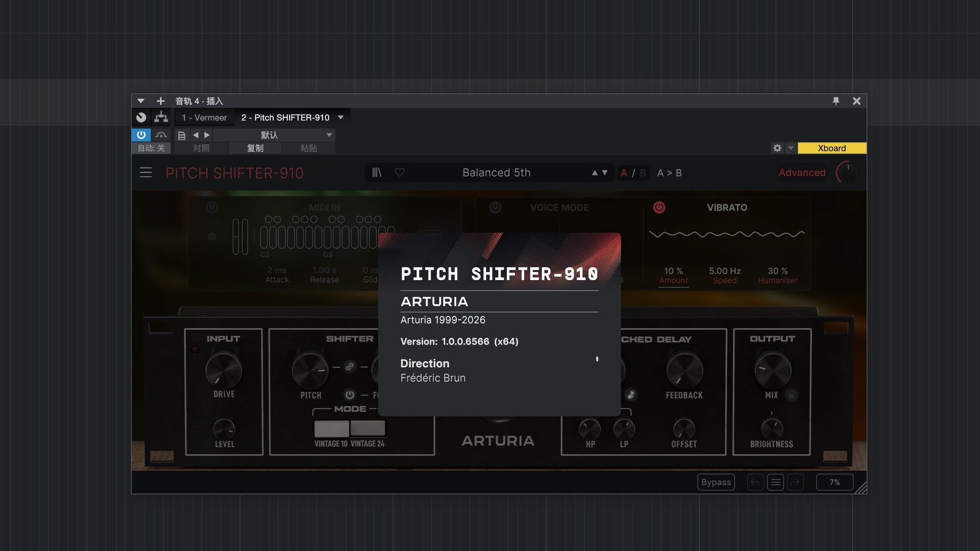Disable the Vibrato power switch

point(659,208)
